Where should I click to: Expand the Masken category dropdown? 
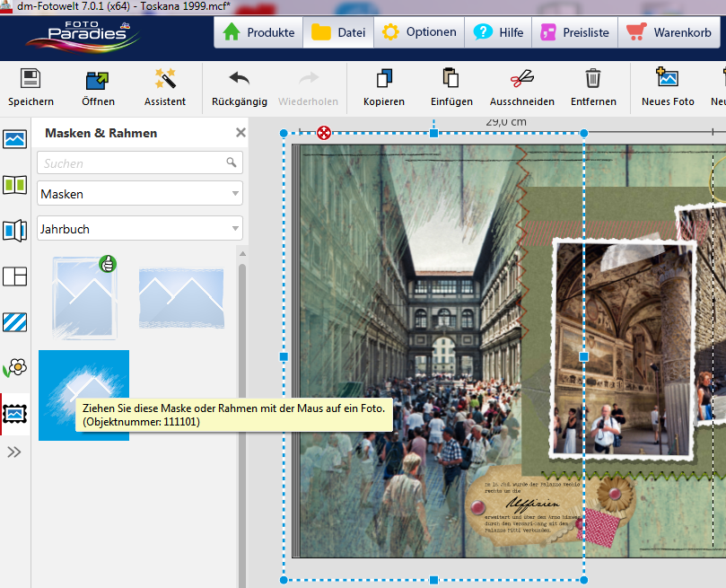[x=140, y=194]
